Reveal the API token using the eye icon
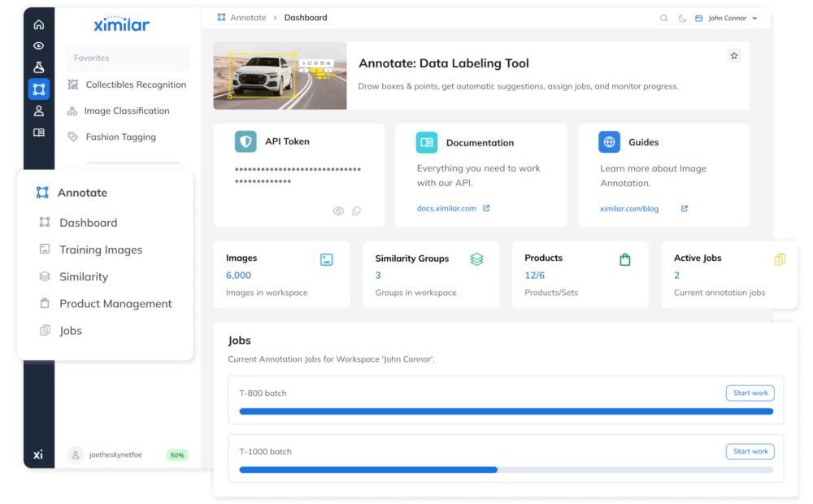 point(338,211)
